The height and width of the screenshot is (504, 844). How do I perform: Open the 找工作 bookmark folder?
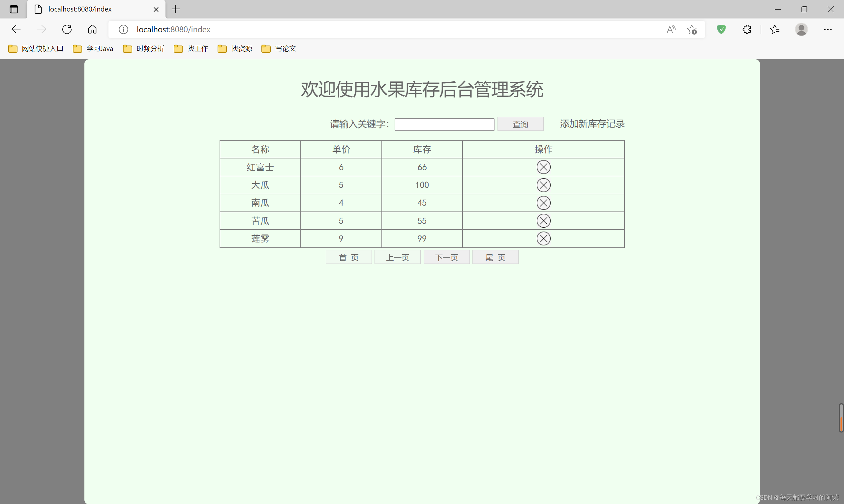point(191,48)
